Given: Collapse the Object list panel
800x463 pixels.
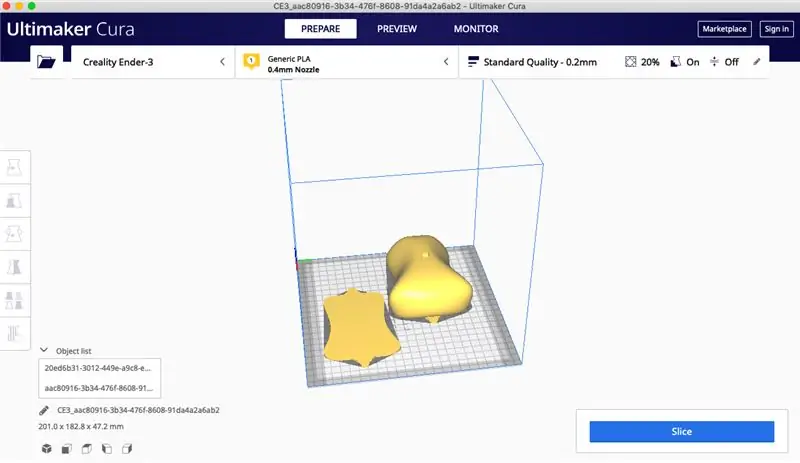Looking at the screenshot, I should pyautogui.click(x=44, y=350).
